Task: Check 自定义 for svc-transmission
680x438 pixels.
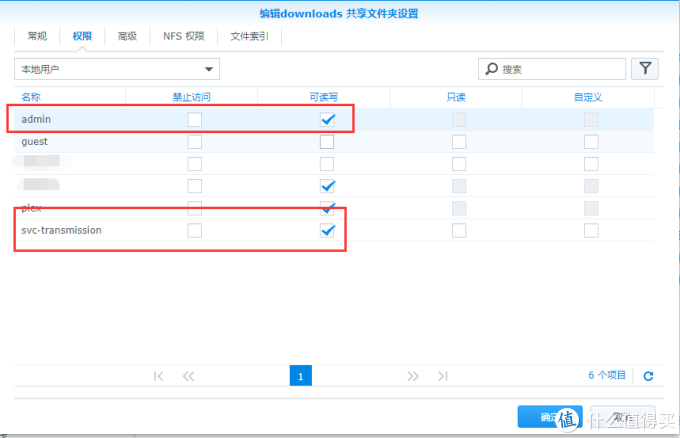Action: click(x=592, y=230)
